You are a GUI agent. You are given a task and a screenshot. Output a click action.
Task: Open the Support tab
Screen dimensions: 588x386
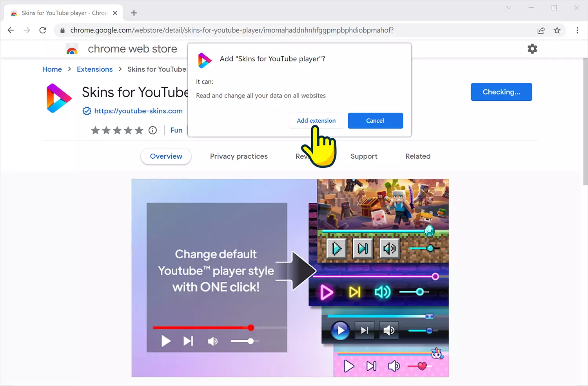click(x=364, y=156)
